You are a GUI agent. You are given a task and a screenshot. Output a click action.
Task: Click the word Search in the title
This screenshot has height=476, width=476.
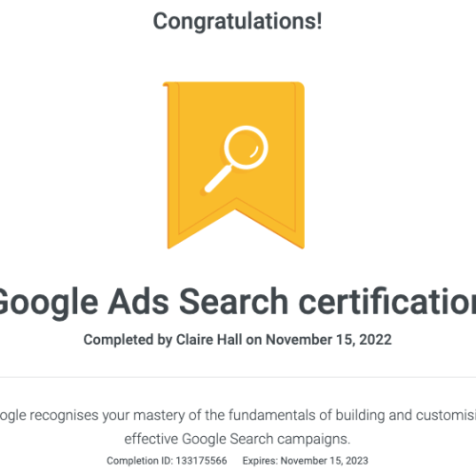coord(233,302)
